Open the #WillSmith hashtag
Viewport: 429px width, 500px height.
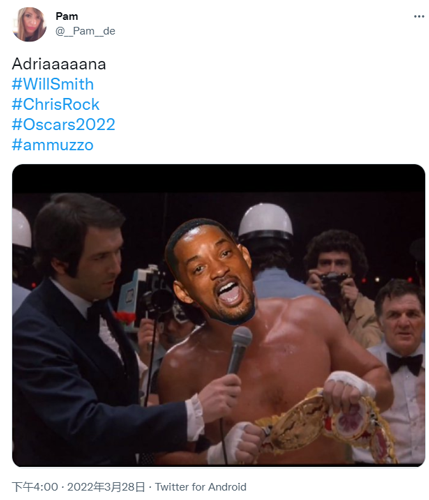pos(53,84)
